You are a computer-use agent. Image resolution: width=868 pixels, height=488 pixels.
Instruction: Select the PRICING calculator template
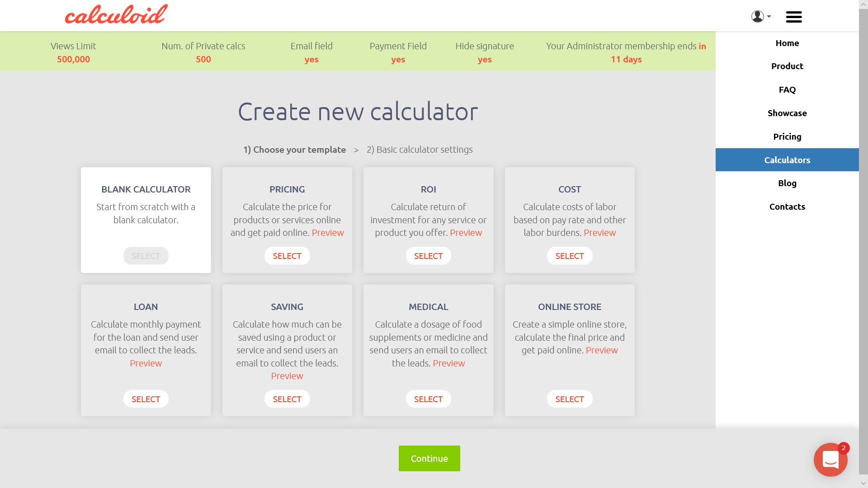coord(287,256)
